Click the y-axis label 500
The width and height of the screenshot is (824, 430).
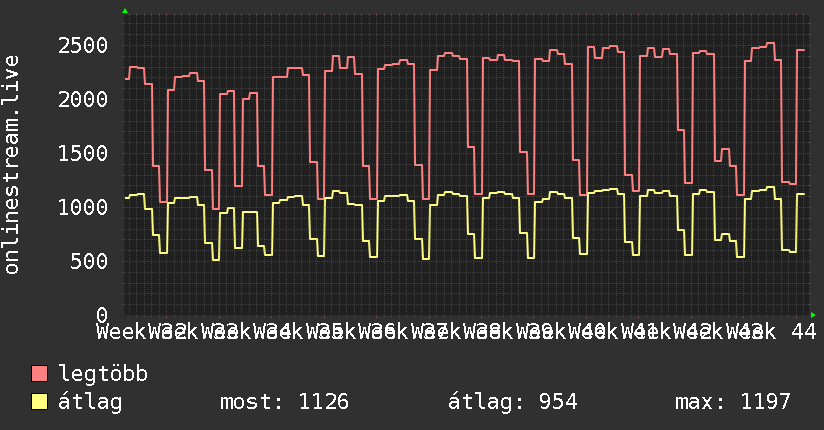tap(89, 261)
